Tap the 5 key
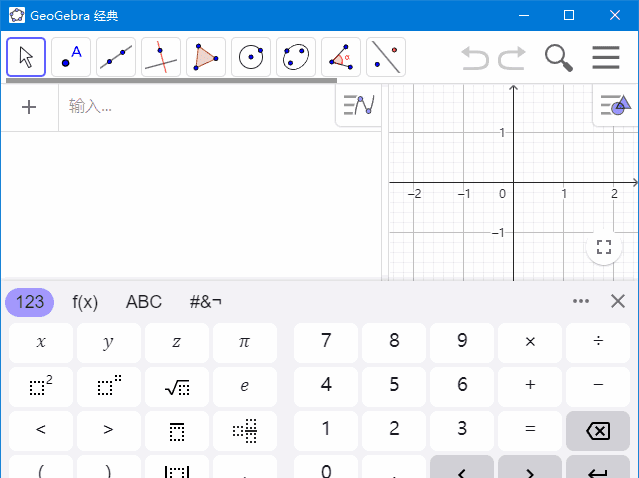 point(394,387)
